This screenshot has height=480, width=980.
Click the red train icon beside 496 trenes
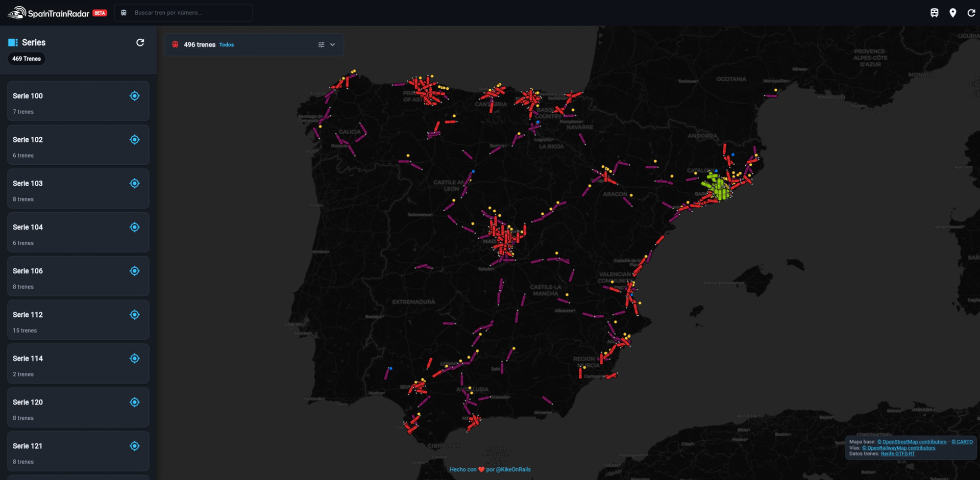click(175, 45)
